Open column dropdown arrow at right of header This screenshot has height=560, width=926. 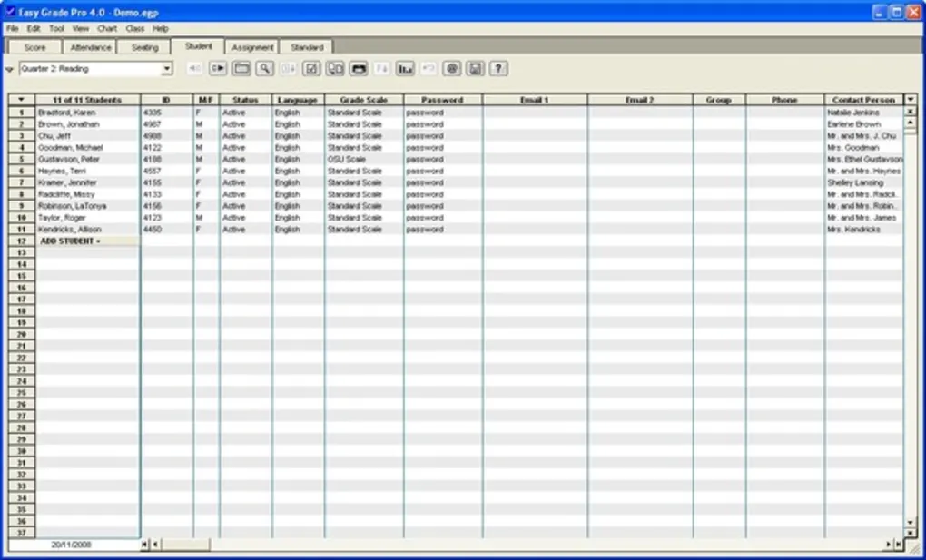click(x=911, y=100)
